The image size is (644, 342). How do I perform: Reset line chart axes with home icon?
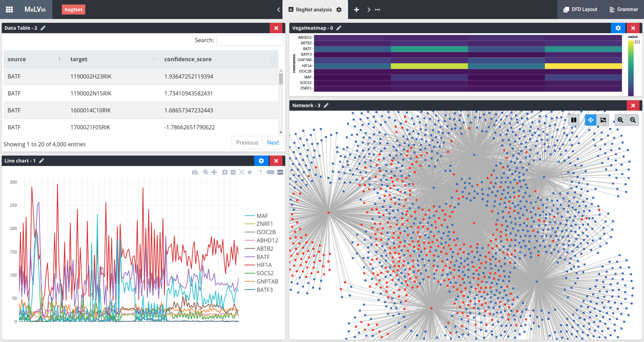point(250,172)
